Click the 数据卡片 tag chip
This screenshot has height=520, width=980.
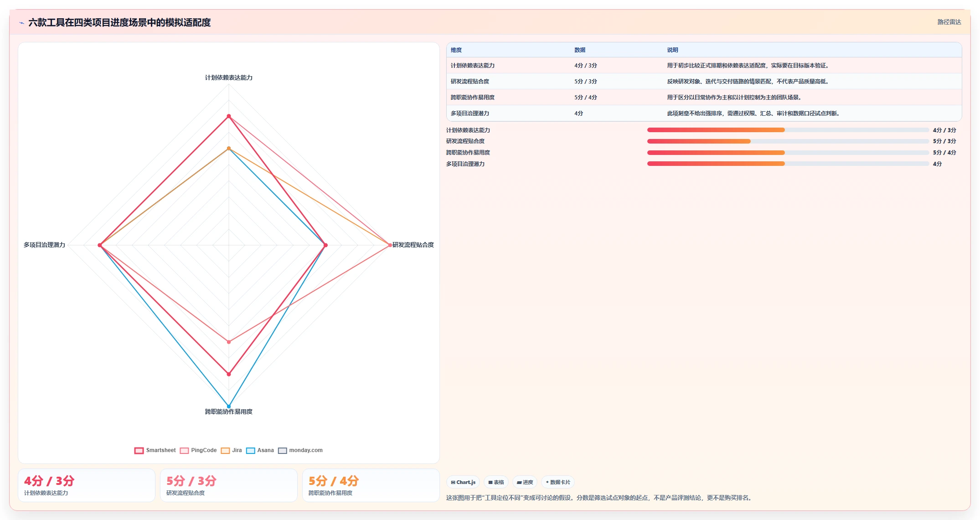558,482
